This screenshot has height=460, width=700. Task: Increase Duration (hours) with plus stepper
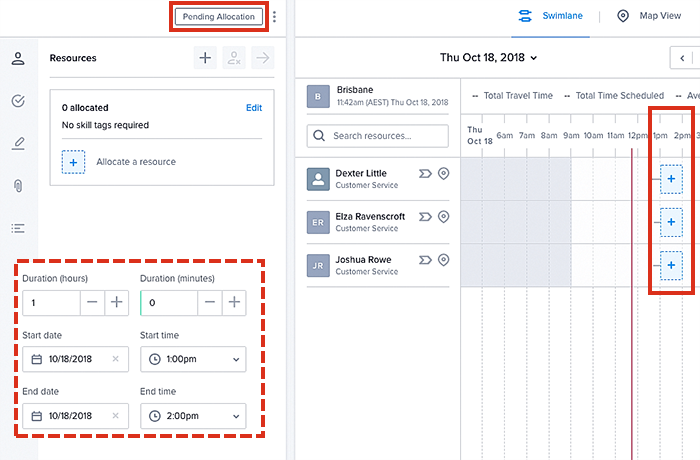point(116,302)
